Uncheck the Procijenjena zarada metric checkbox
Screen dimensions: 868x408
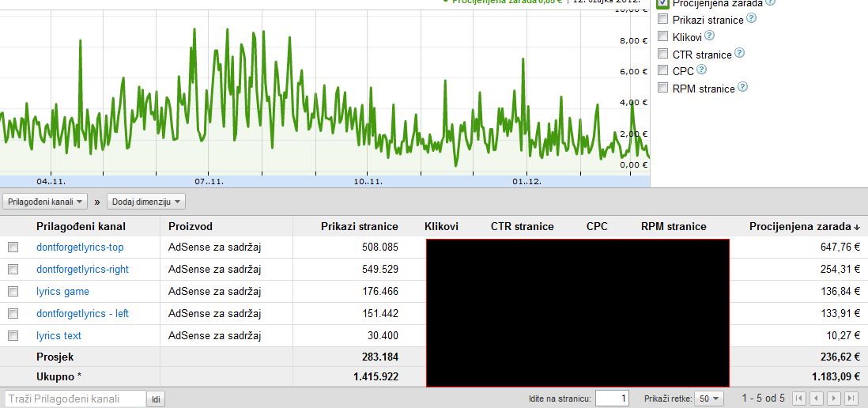(x=662, y=3)
